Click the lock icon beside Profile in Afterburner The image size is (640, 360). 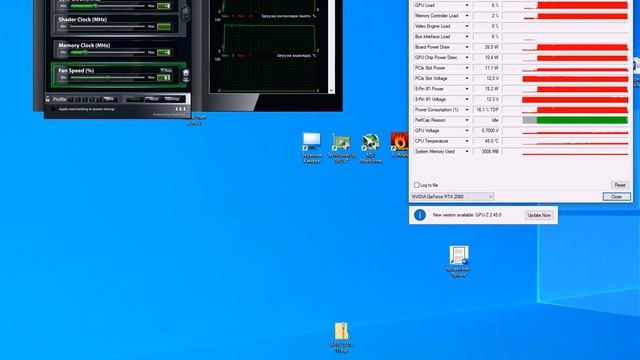48,99
